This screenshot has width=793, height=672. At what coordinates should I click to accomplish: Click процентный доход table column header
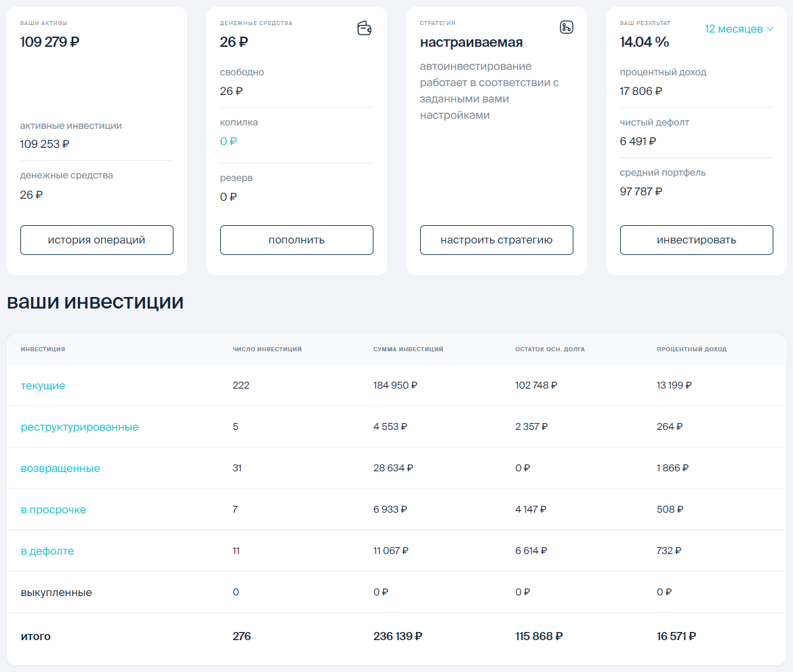tap(691, 349)
